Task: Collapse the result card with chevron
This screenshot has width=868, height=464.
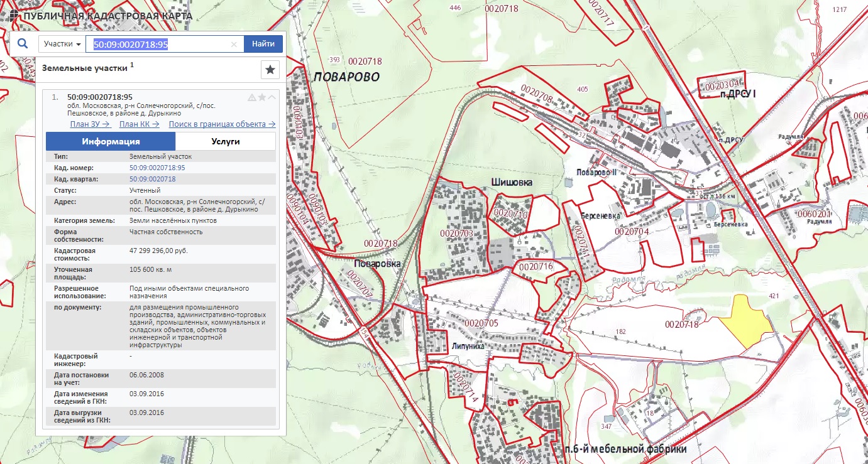Action: 272,97
